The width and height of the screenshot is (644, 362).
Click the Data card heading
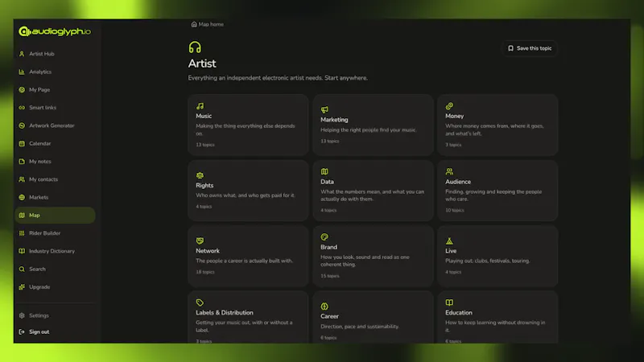(328, 182)
